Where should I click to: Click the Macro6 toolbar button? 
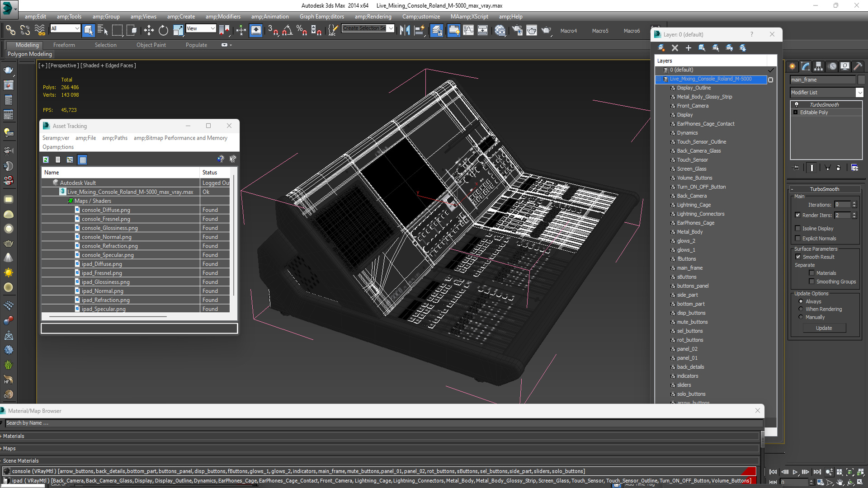tap(632, 31)
